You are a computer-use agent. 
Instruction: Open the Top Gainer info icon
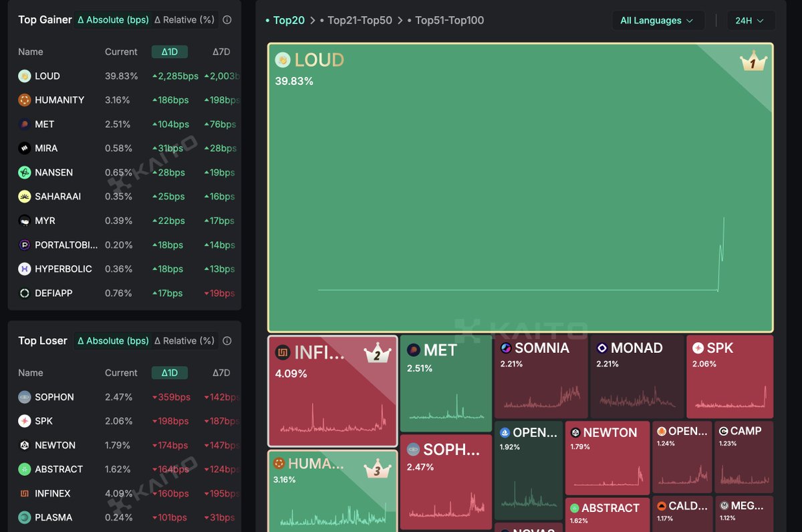coord(227,20)
